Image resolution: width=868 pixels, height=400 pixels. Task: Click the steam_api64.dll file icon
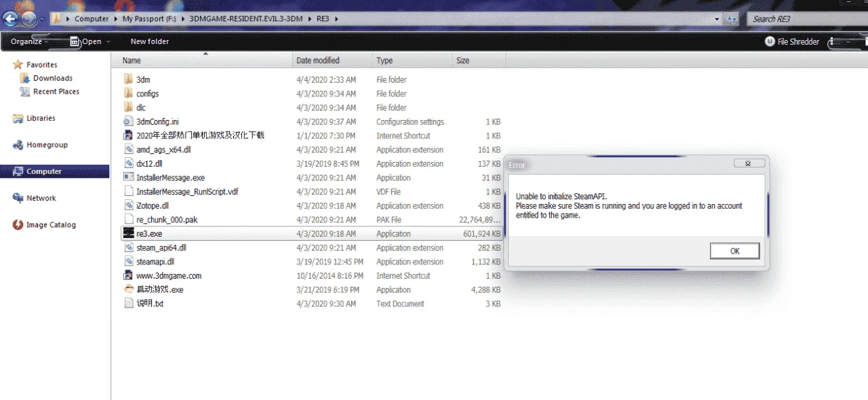coord(129,247)
